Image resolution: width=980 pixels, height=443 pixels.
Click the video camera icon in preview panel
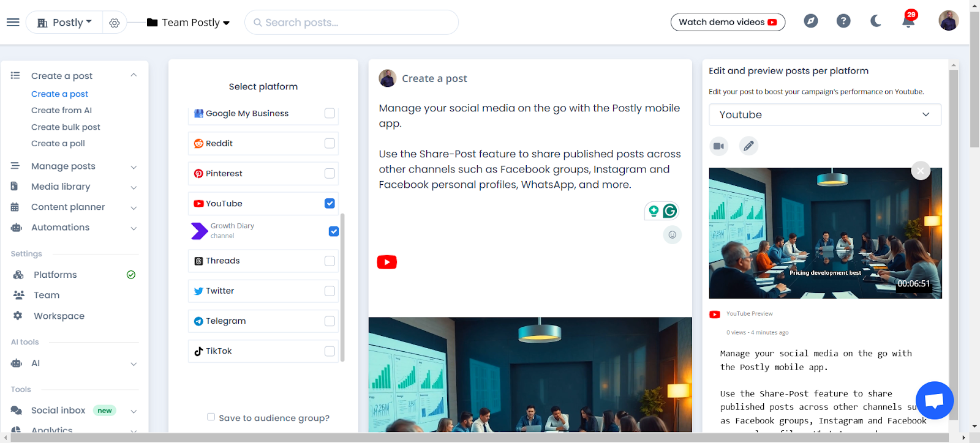pyautogui.click(x=718, y=146)
